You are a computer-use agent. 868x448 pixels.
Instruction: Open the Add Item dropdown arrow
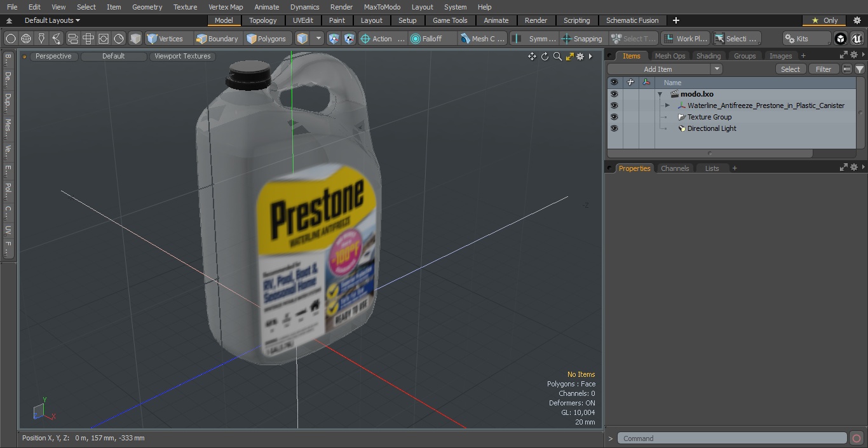[x=717, y=69]
